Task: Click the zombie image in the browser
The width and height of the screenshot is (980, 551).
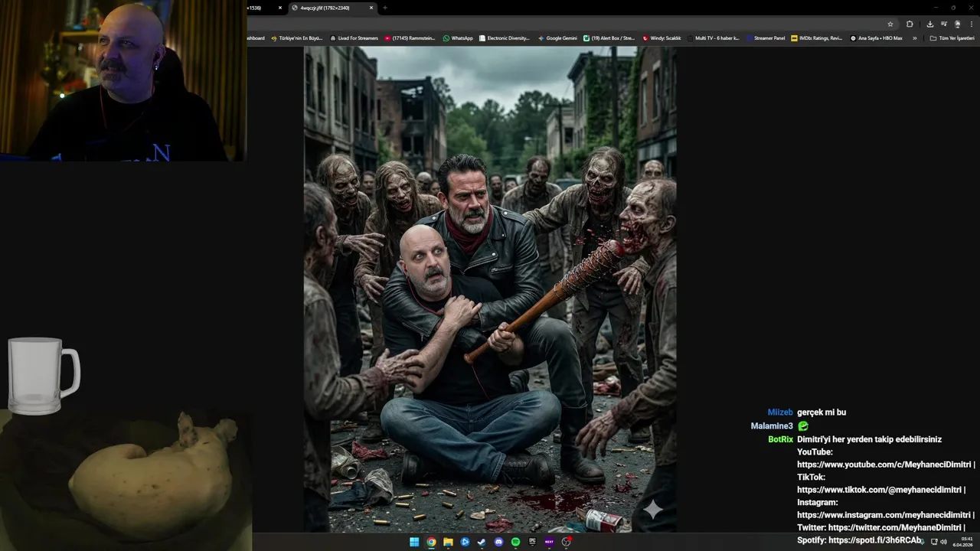Action: point(490,289)
